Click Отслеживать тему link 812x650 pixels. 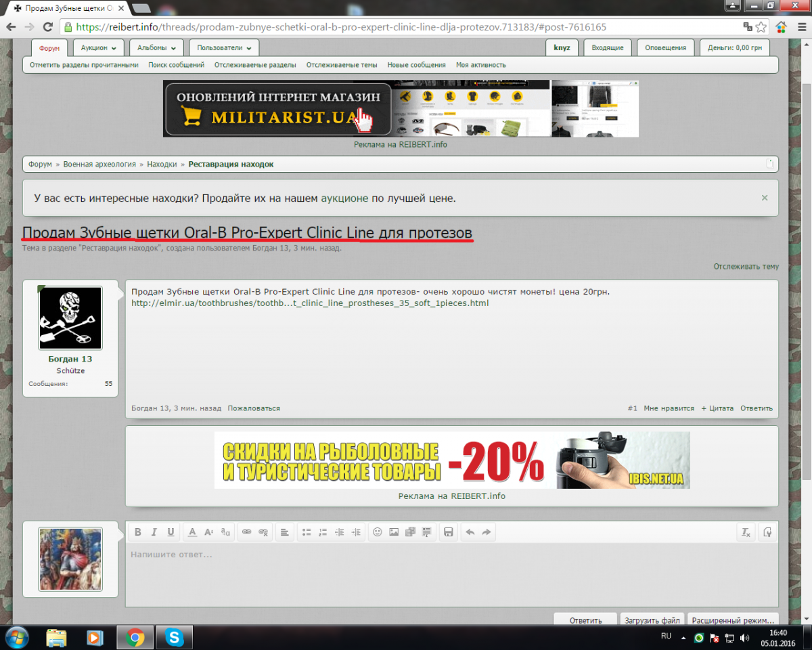coord(746,267)
